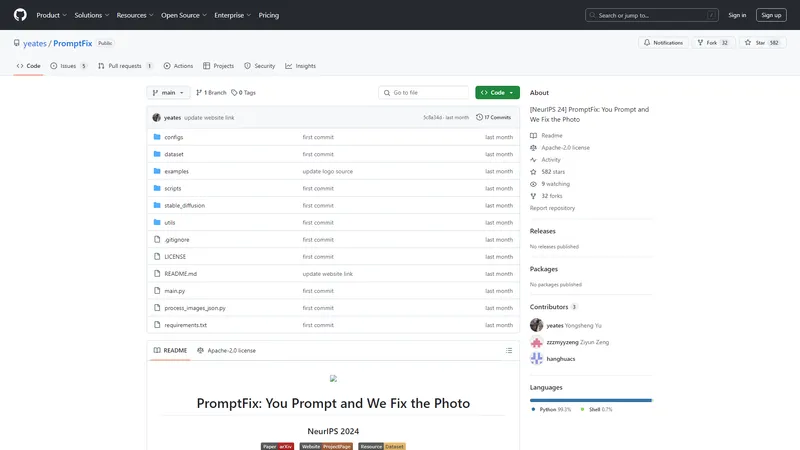Open the green Code dropdown button
The image size is (800, 450).
(497, 92)
